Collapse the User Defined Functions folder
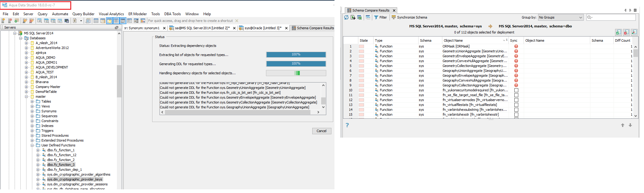 coord(32,145)
